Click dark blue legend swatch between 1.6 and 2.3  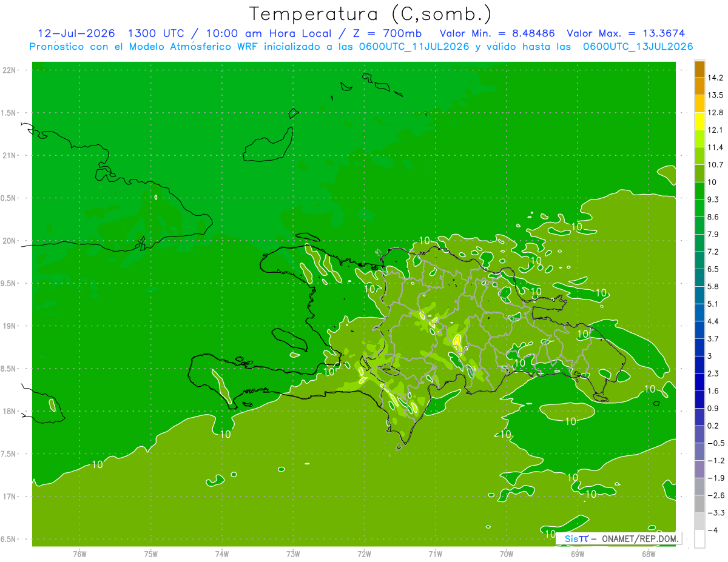699,382
